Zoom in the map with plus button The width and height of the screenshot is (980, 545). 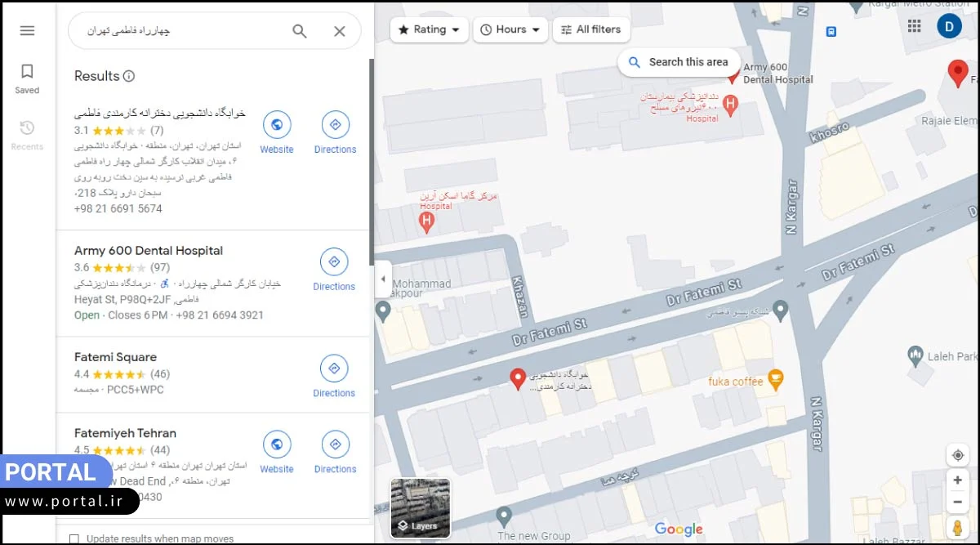pyautogui.click(x=958, y=480)
